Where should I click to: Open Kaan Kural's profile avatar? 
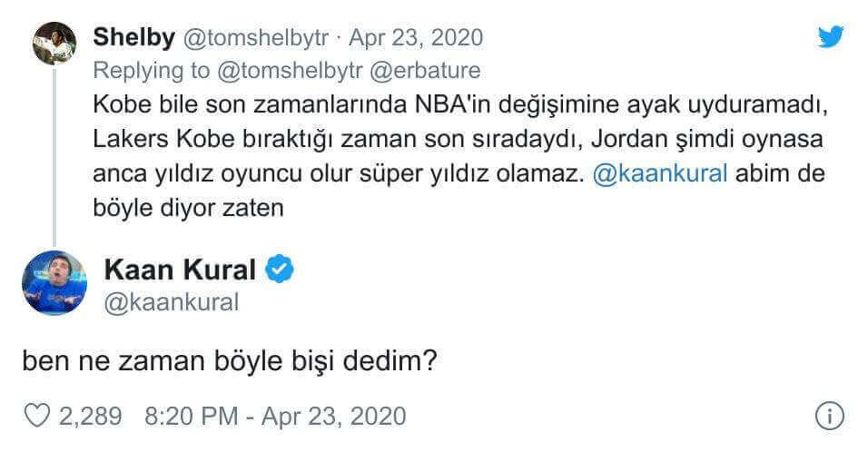click(x=54, y=283)
